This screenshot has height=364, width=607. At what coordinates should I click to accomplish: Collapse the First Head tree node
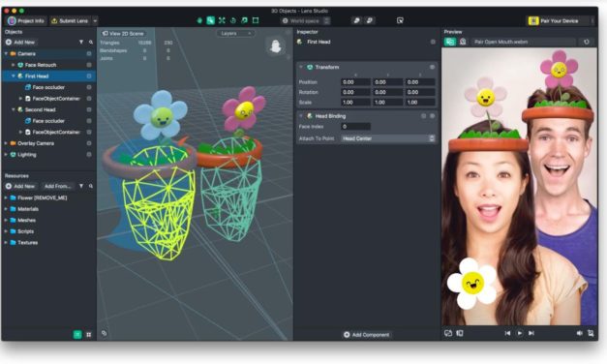pos(14,76)
